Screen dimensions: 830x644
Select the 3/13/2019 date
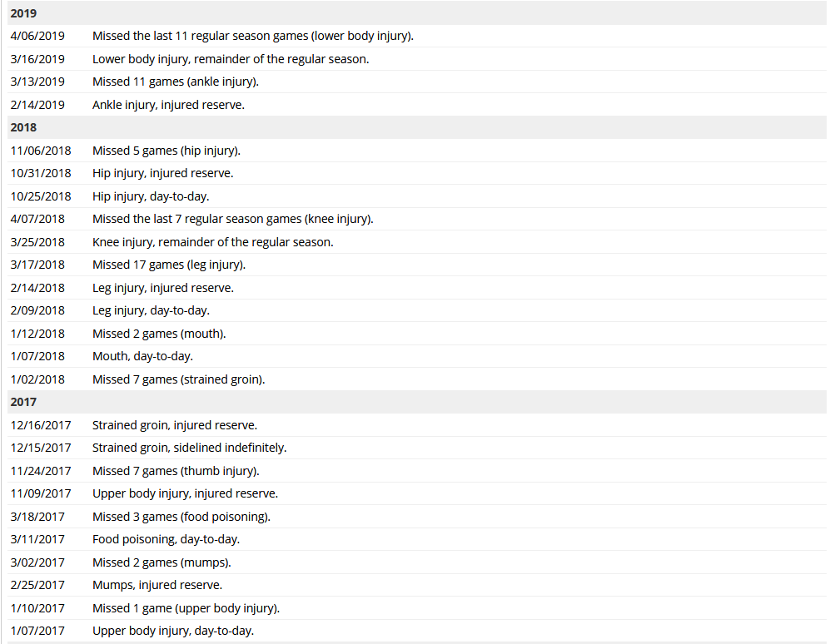[x=37, y=82]
